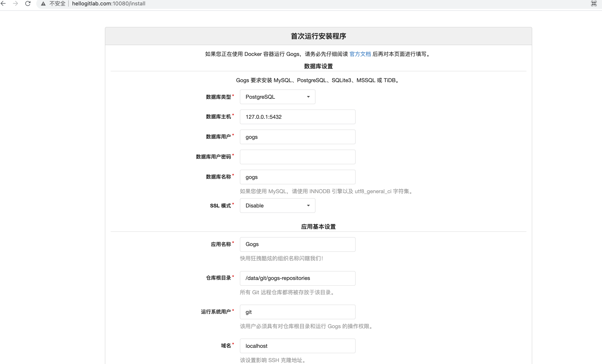Click the 运行系统用户 field containing git
602x364 pixels.
(298, 312)
